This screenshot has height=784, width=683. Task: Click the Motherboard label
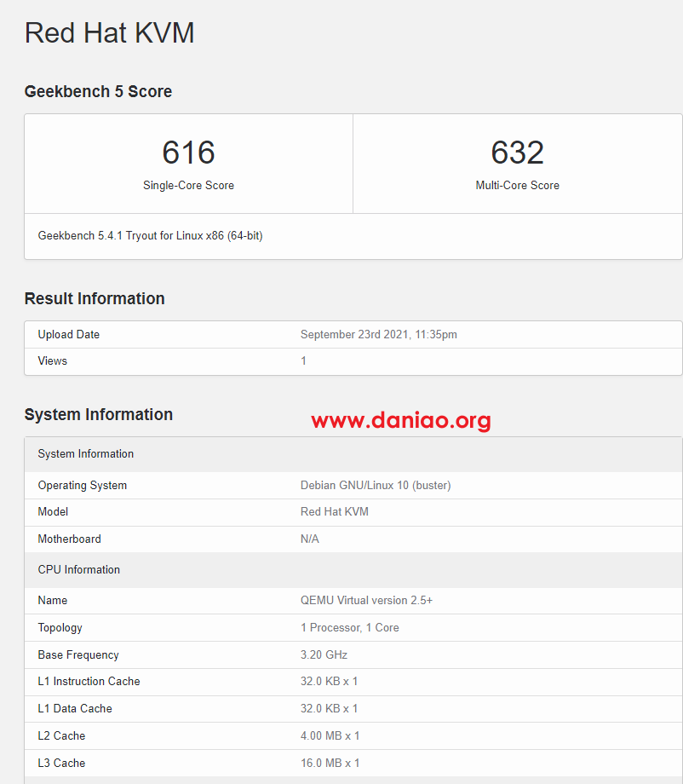tap(70, 539)
